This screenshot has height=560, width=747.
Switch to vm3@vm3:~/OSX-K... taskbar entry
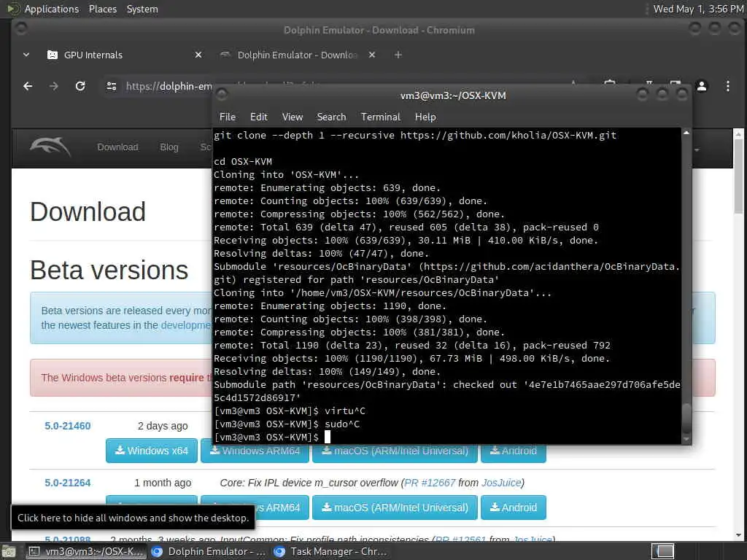coord(86,552)
